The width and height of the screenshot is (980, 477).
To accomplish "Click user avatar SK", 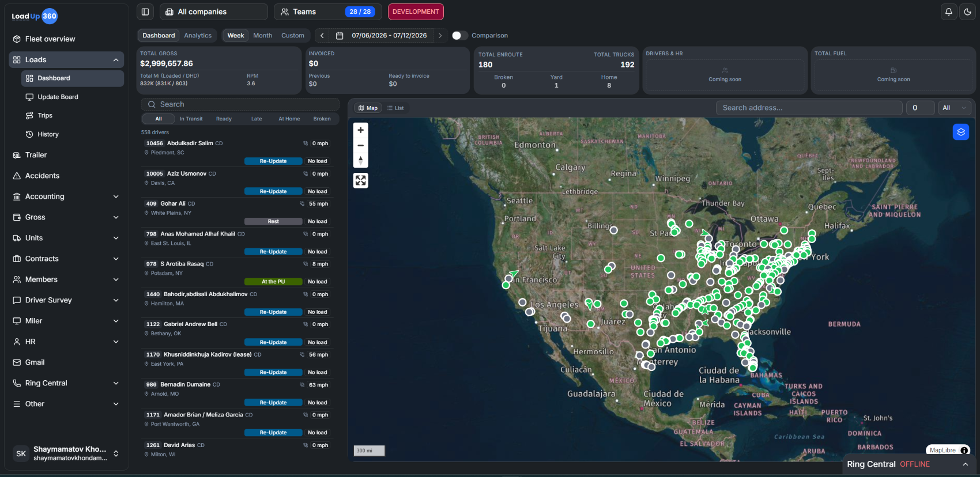I will point(21,453).
